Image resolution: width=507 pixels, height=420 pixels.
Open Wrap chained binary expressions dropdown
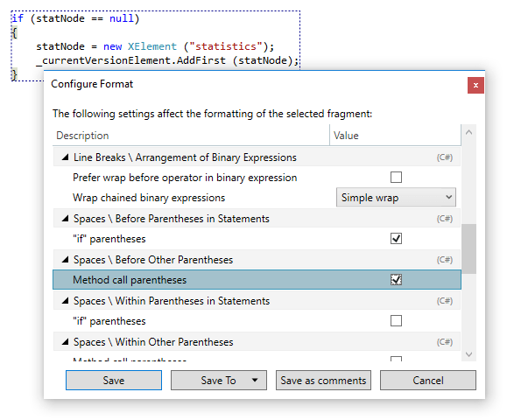[x=396, y=198]
